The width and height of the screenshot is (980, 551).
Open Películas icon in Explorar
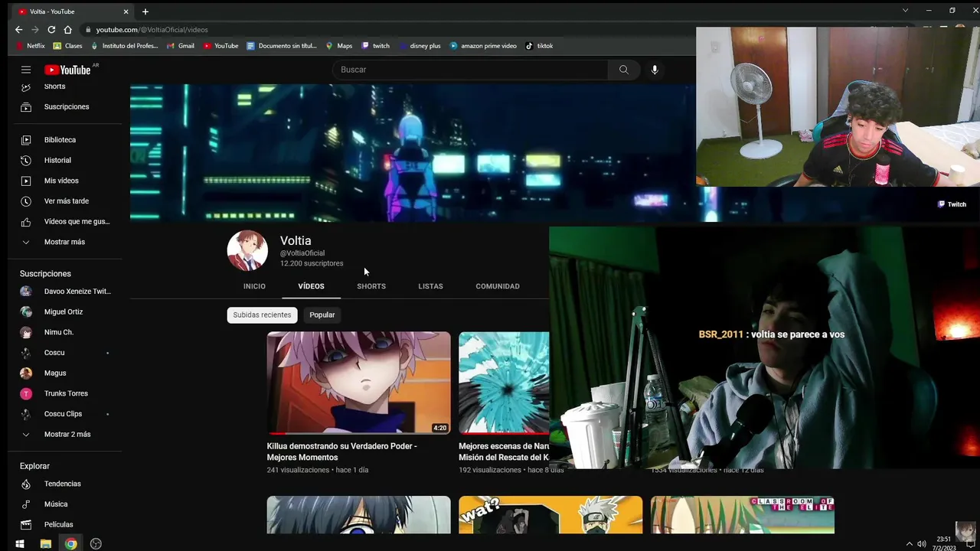[26, 524]
